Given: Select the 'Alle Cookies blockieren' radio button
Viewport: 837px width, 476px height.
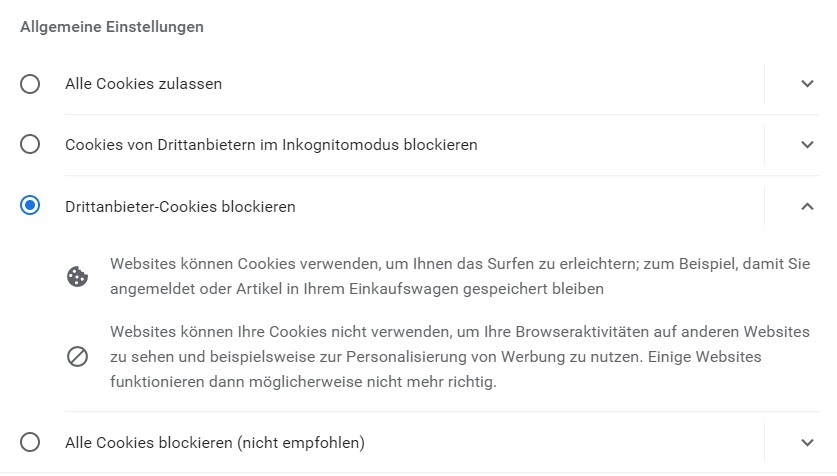Looking at the screenshot, I should tap(30, 442).
